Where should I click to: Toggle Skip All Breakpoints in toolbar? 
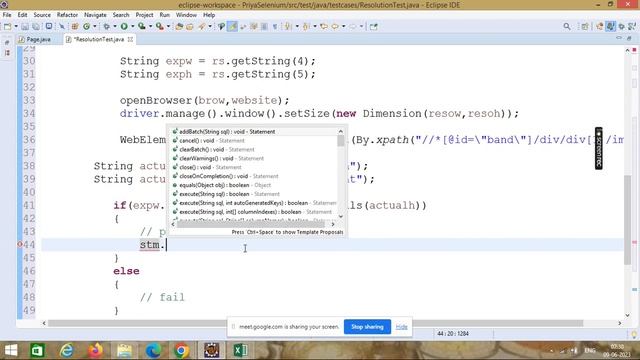62,27
